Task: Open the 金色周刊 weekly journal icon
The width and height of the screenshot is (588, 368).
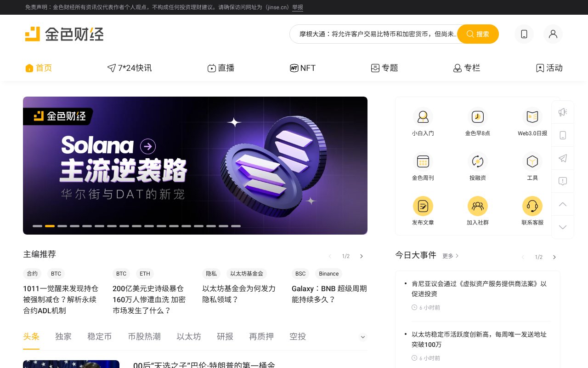Action: click(423, 161)
